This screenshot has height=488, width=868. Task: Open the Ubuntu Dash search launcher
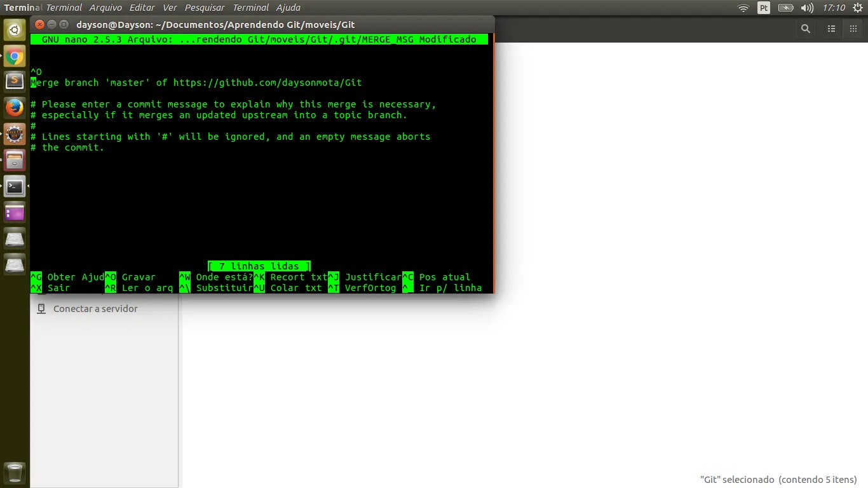tap(15, 29)
